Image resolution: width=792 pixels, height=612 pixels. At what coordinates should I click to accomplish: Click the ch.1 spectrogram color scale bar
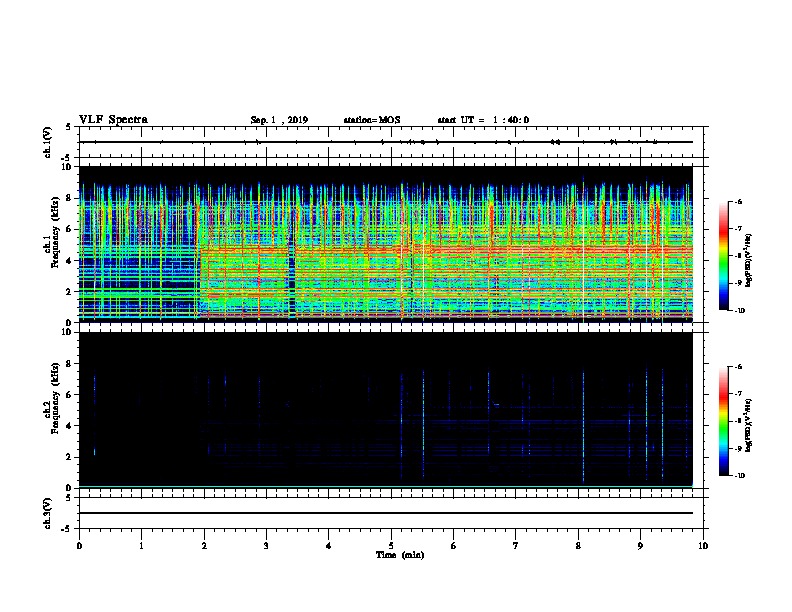click(723, 256)
